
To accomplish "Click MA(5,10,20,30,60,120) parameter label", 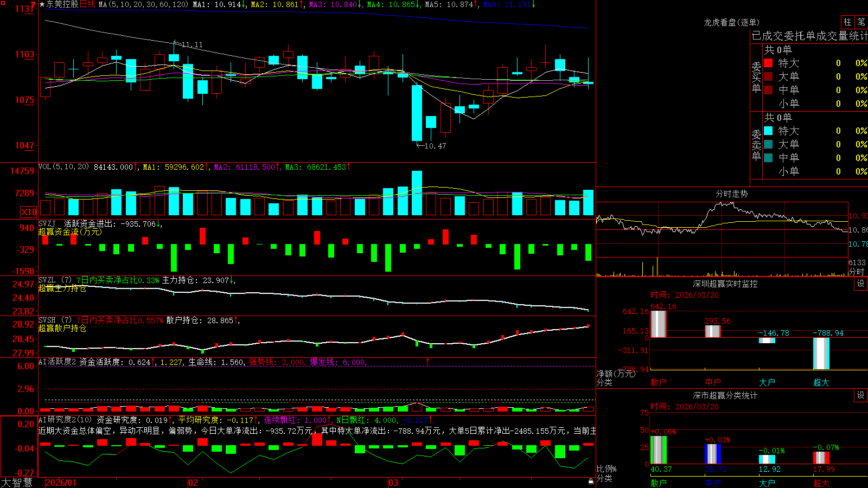I will point(143,4).
